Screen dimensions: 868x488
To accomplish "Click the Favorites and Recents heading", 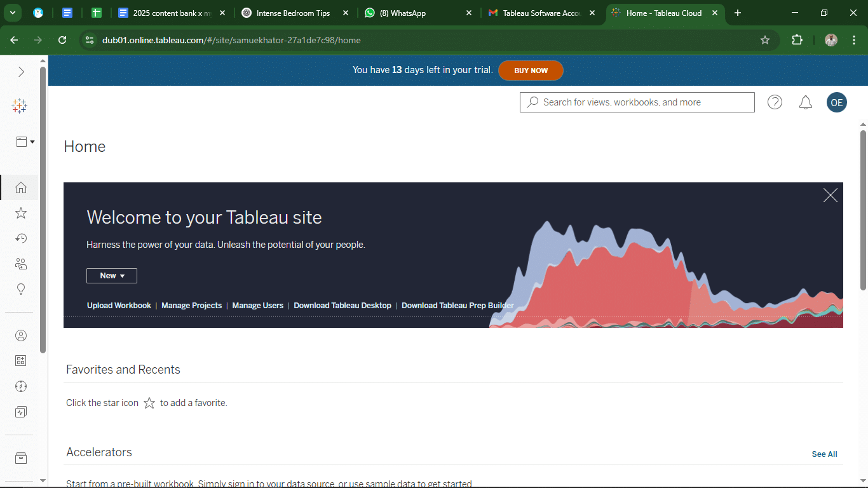I will 123,370.
